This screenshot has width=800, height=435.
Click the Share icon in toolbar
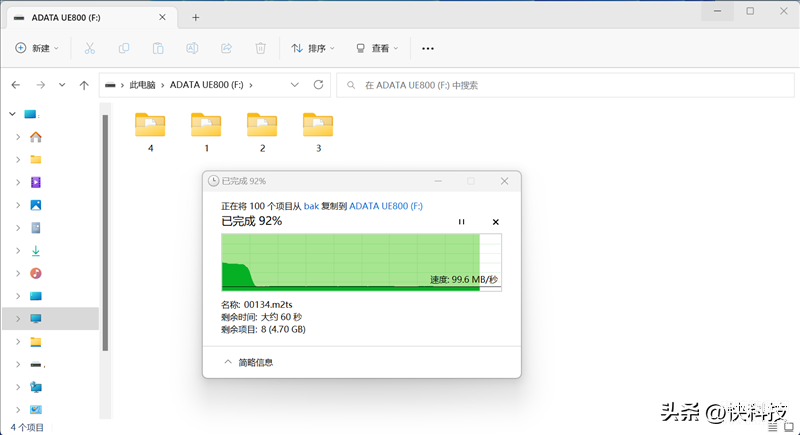tap(227, 48)
